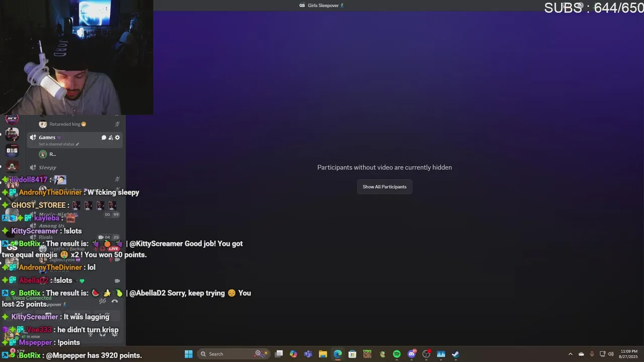Image resolution: width=644 pixels, height=362 pixels.
Task: Toggle the noise suppression icon near Voice Connected
Action: click(x=102, y=301)
